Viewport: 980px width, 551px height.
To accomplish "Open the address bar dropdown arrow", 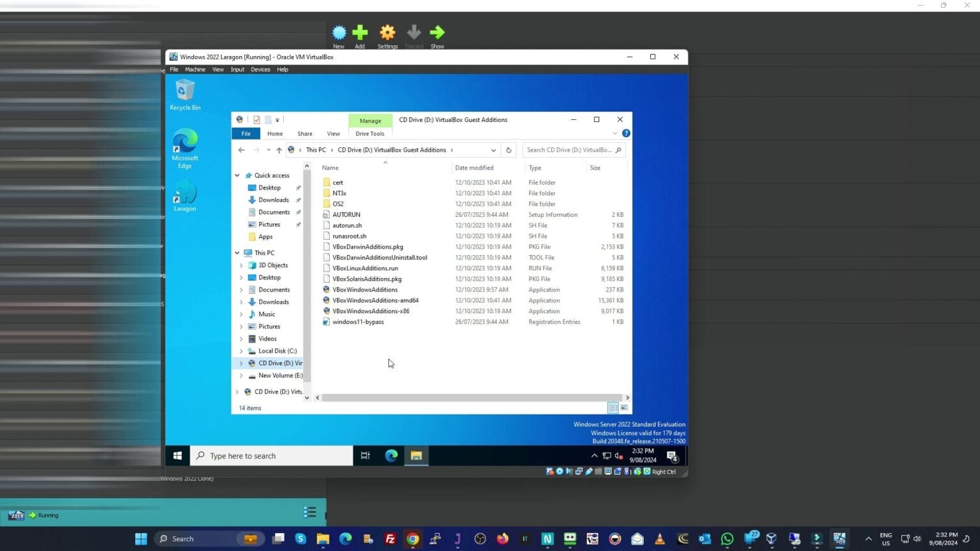I will pyautogui.click(x=493, y=150).
